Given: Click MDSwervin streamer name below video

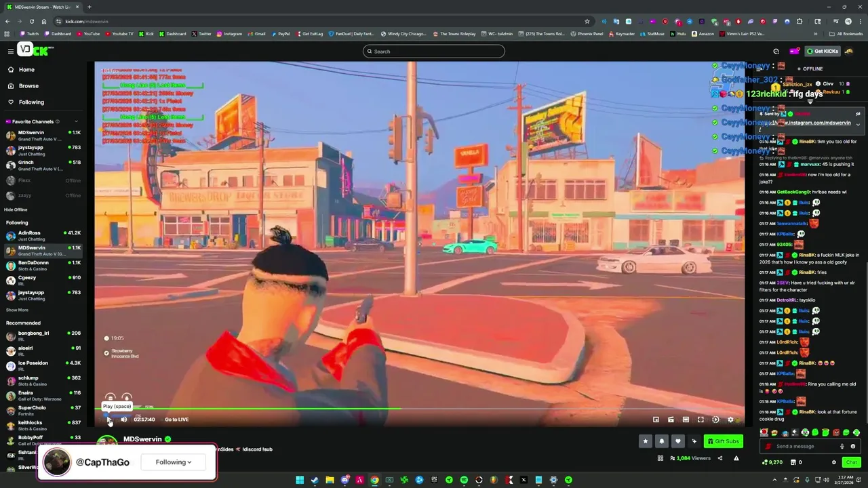Looking at the screenshot, I should point(142,439).
